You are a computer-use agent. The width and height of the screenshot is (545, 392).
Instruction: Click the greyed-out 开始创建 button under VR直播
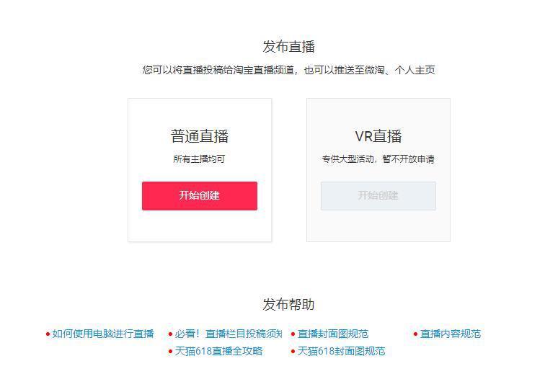(378, 196)
